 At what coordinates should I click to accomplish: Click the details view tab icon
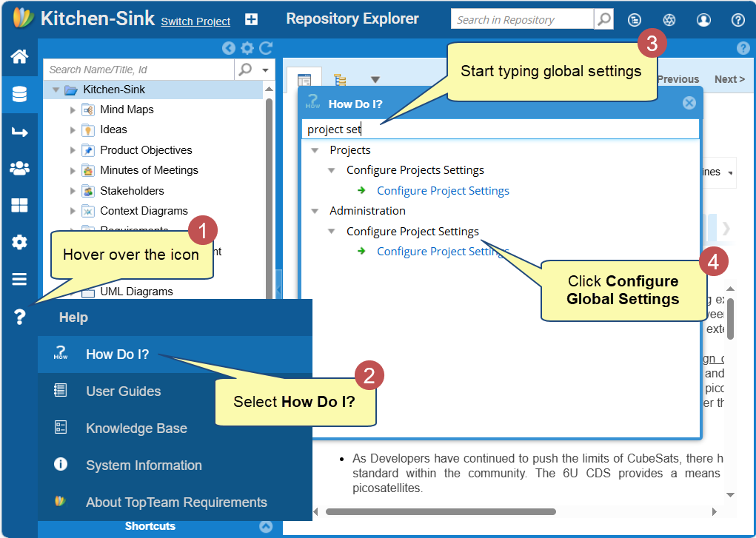tap(304, 79)
